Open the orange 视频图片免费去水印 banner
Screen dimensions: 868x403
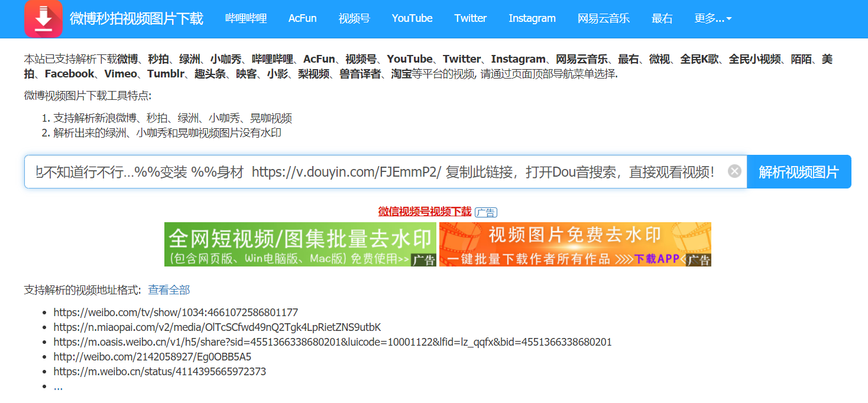(575, 244)
